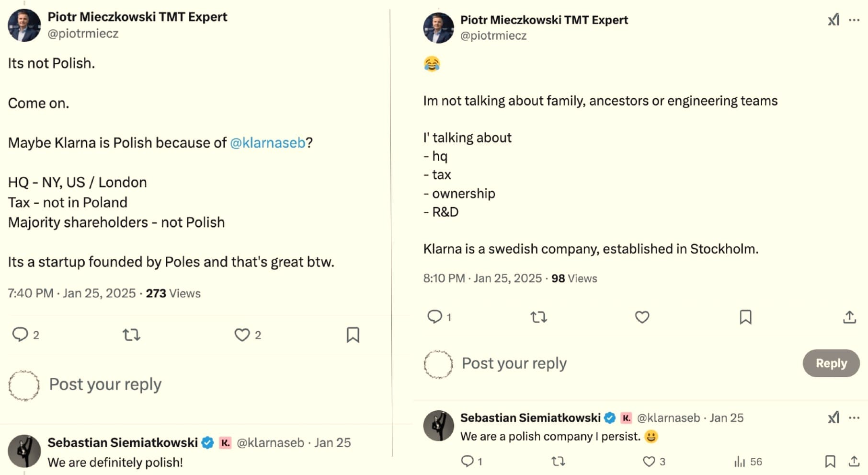Viewport: 868px width, 475px height.
Task: Click Grok icon on Sebastian's reply
Action: (834, 417)
